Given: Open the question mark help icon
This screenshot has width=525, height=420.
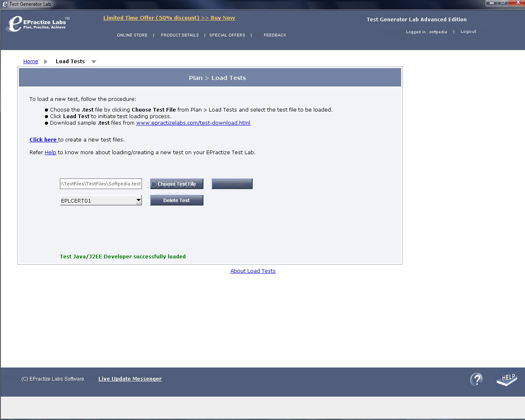Looking at the screenshot, I should 476,379.
